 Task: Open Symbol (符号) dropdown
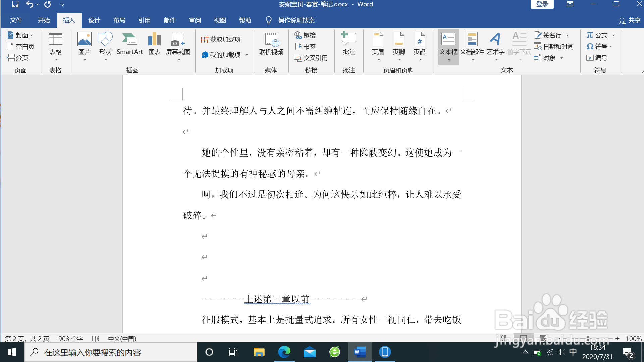click(599, 46)
